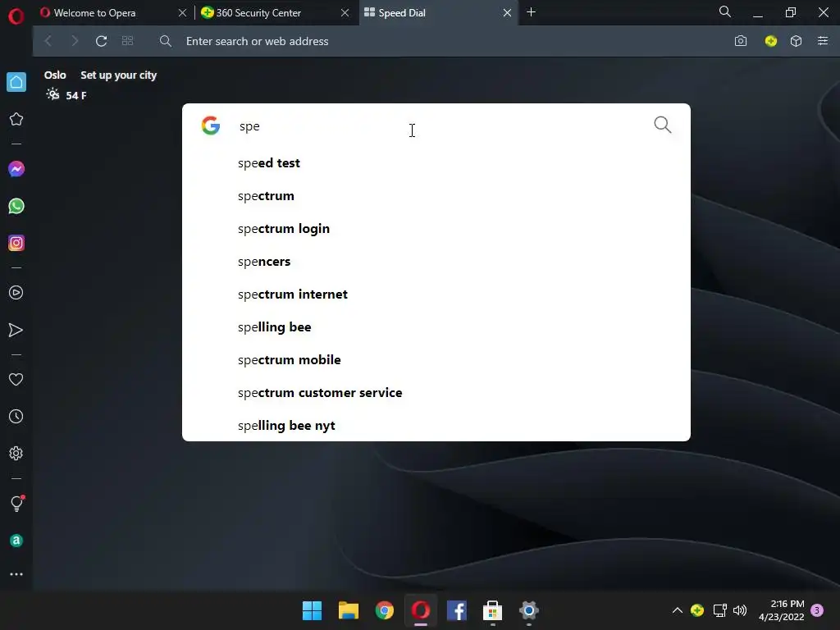Go back with the back arrow
Viewport: 840px width, 630px height.
point(48,41)
